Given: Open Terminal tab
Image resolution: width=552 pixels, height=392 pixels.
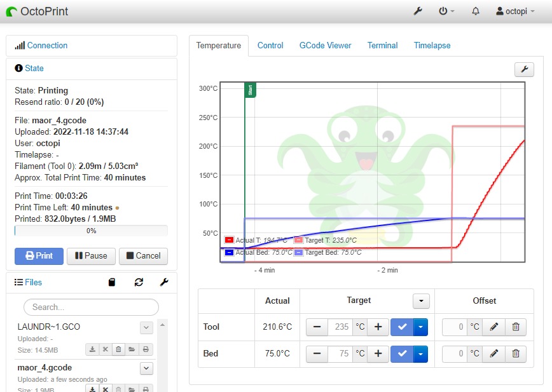Looking at the screenshot, I should [x=383, y=45].
